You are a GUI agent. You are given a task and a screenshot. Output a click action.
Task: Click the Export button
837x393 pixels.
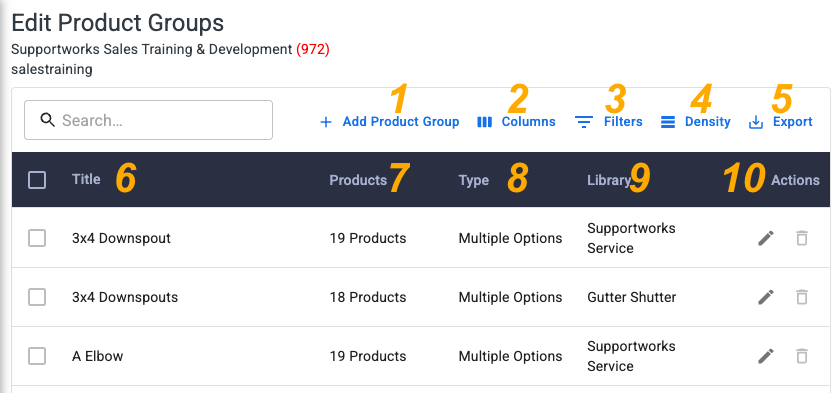click(x=781, y=122)
